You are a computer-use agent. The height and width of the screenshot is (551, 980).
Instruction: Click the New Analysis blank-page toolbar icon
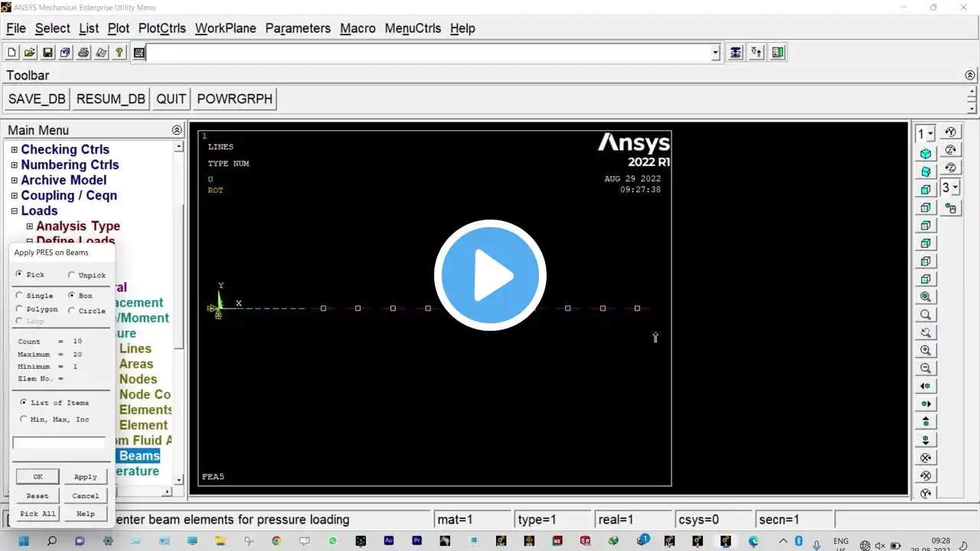point(12,53)
